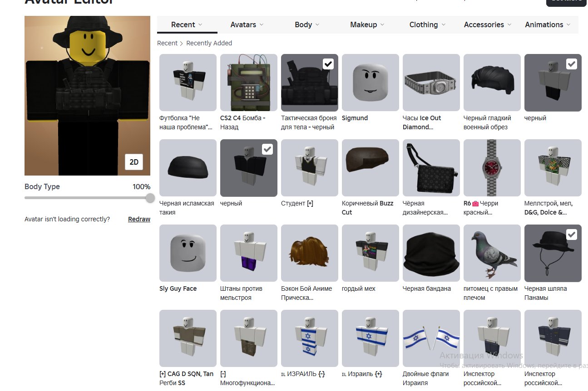588x391 pixels.
Task: Uncheck the Тактическая броня для тела item
Action: 328,64
